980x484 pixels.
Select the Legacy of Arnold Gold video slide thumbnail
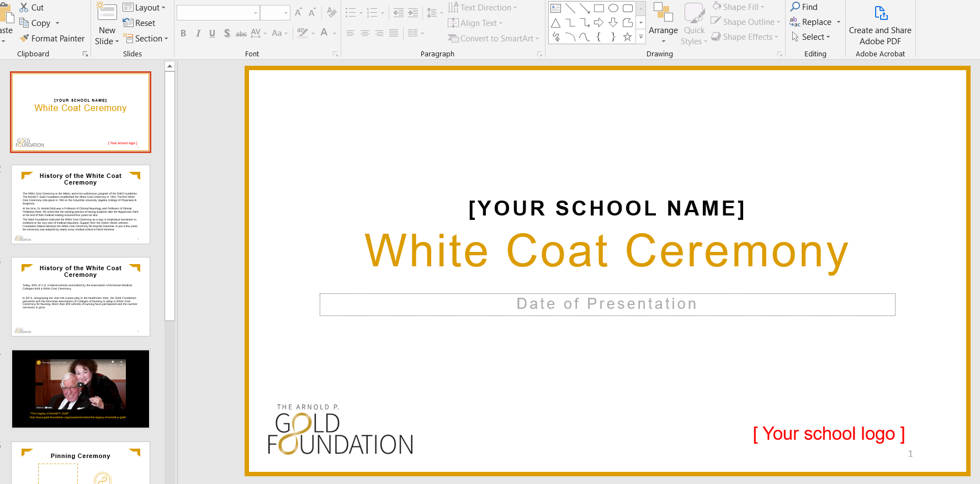click(81, 389)
